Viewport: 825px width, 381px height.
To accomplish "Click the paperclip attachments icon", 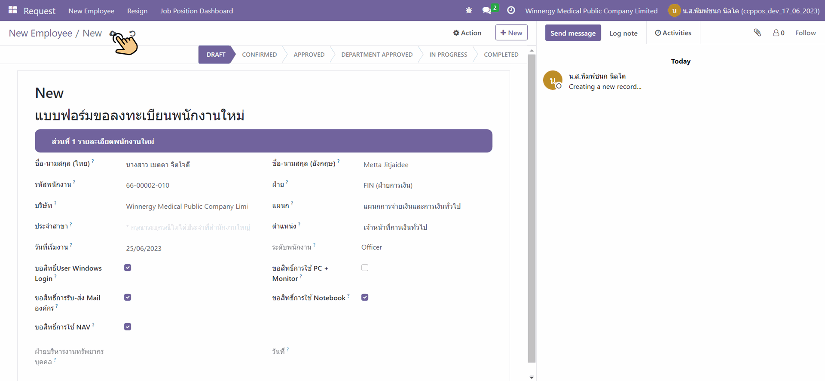I will click(757, 33).
